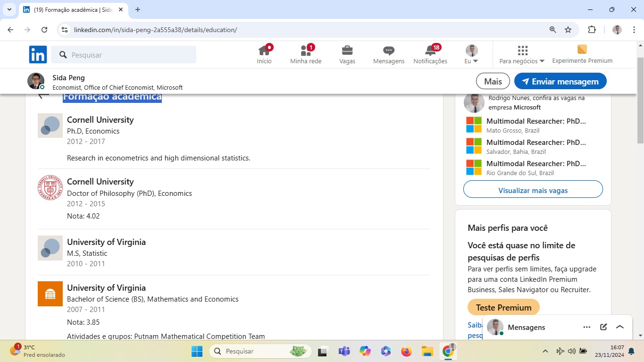The image size is (644, 362).
Task: Open Minha rede network icon
Action: tap(306, 55)
